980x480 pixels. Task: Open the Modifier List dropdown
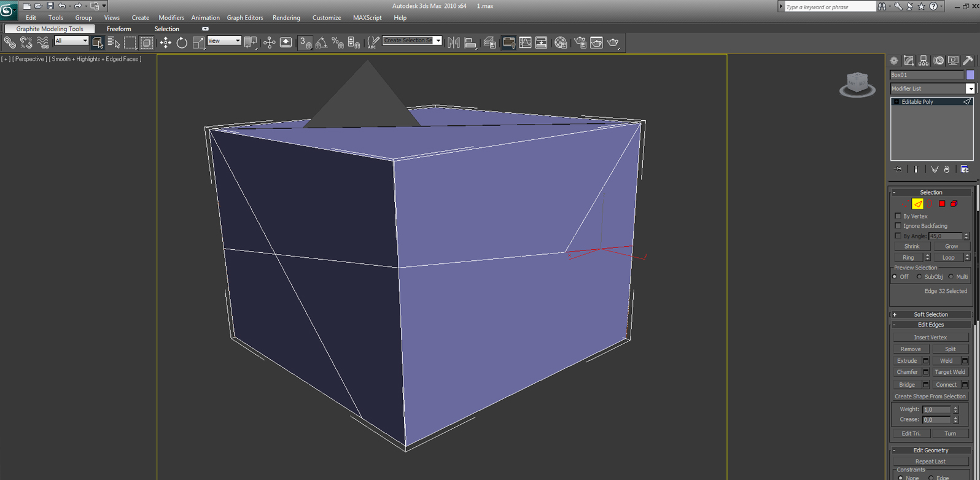[932, 88]
